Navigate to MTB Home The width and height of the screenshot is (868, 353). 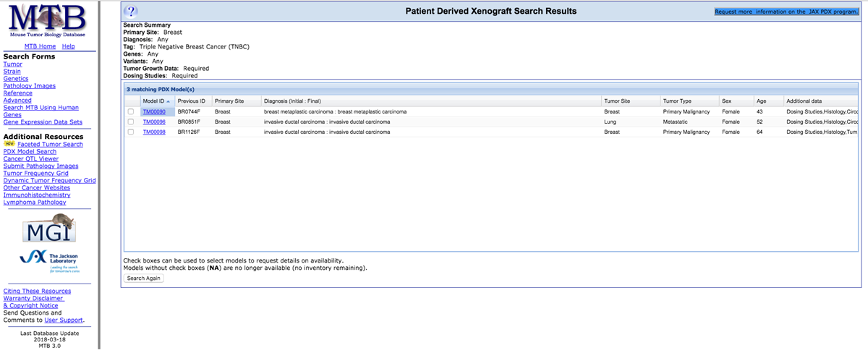pyautogui.click(x=41, y=46)
